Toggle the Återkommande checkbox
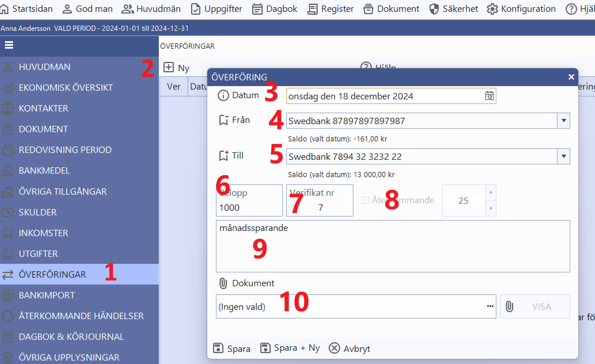Screen dimensions: 595x364 (x=366, y=200)
